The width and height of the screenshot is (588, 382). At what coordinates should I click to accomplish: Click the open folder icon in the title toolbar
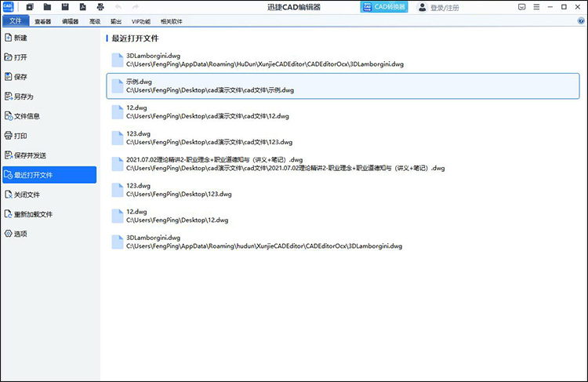click(47, 7)
